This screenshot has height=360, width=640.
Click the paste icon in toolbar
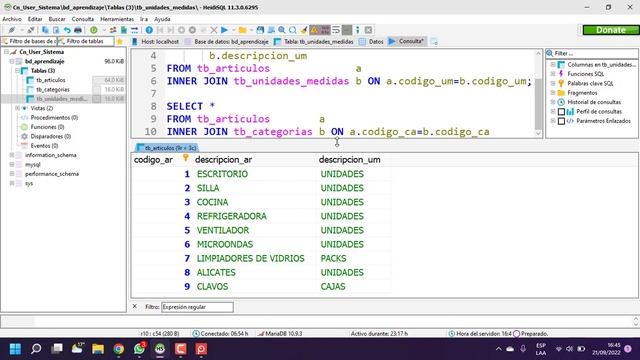pos(56,30)
